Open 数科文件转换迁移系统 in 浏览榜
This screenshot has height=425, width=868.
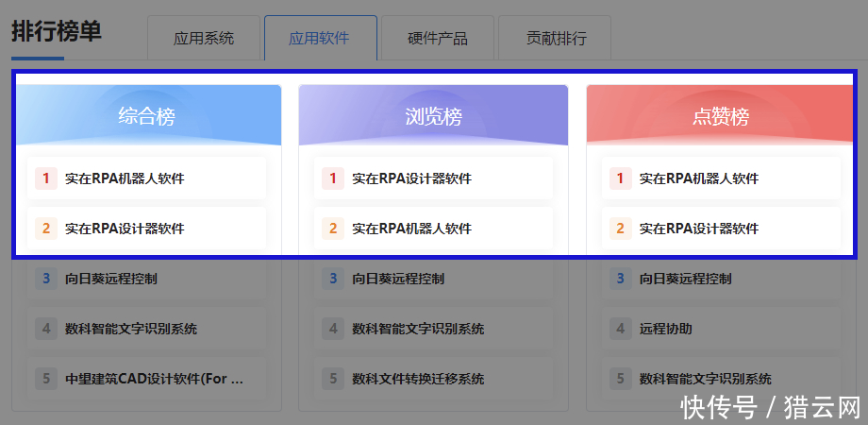[418, 379]
